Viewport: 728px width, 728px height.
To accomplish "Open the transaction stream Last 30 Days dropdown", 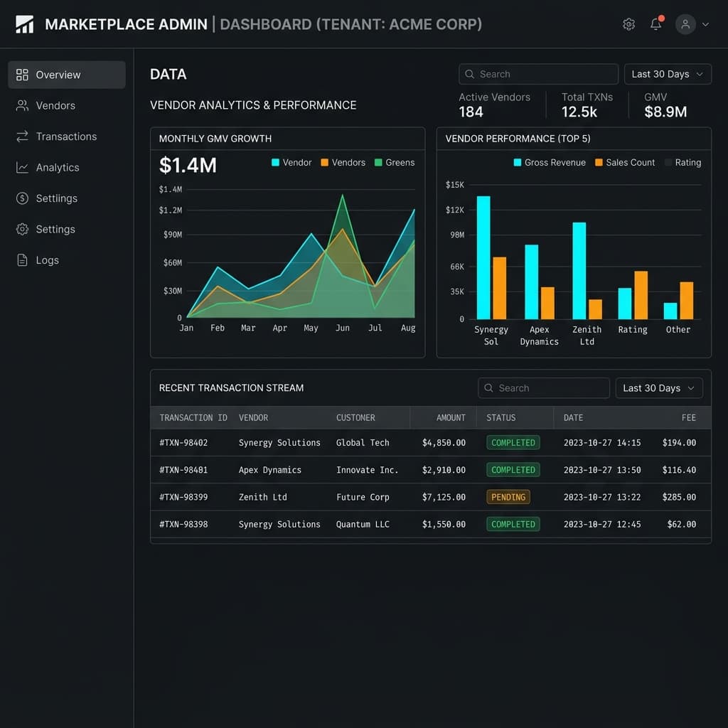I will [x=659, y=388].
